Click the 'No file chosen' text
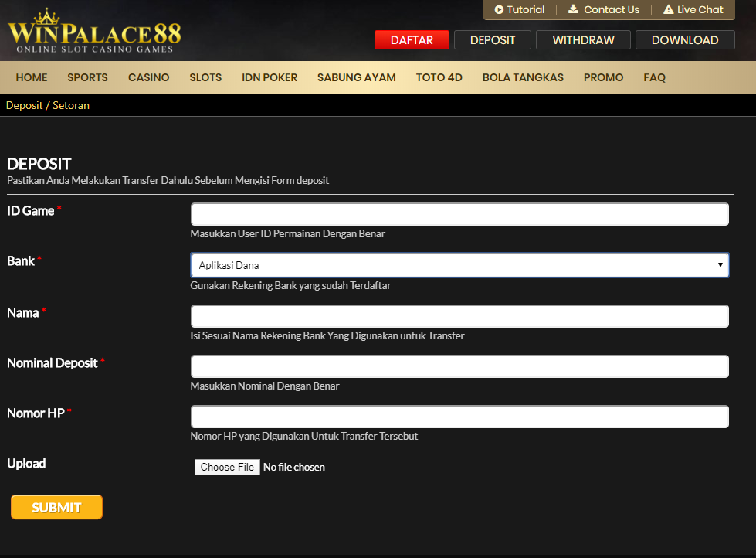 click(294, 467)
